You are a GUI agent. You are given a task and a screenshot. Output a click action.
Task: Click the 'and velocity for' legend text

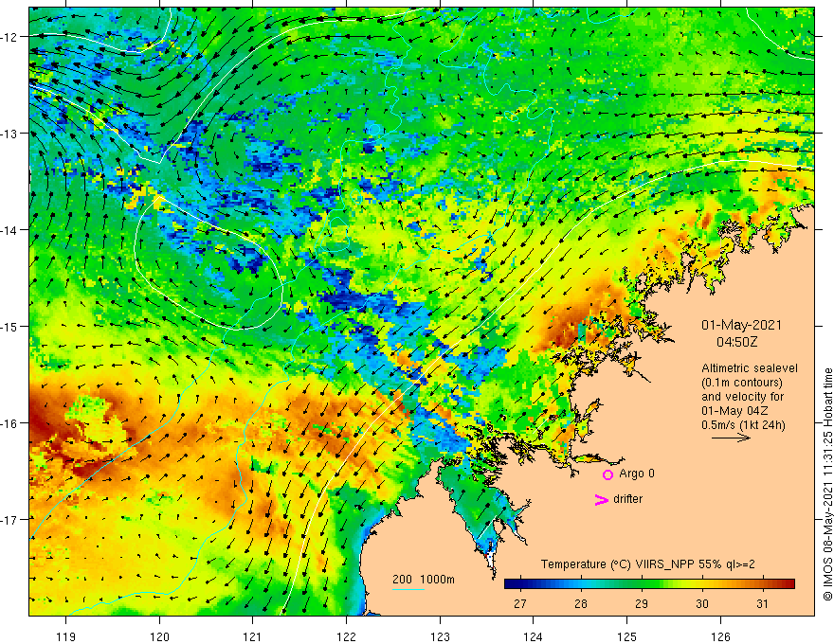742,397
